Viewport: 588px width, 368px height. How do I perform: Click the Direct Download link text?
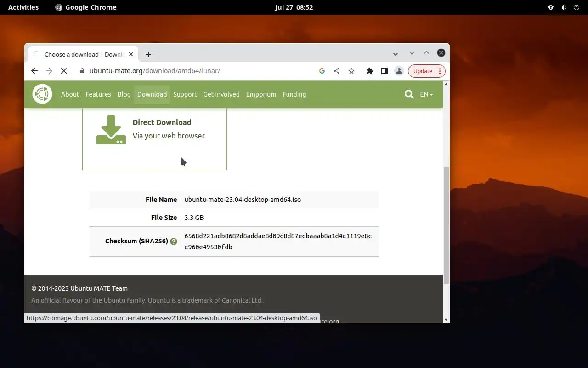[x=162, y=122]
